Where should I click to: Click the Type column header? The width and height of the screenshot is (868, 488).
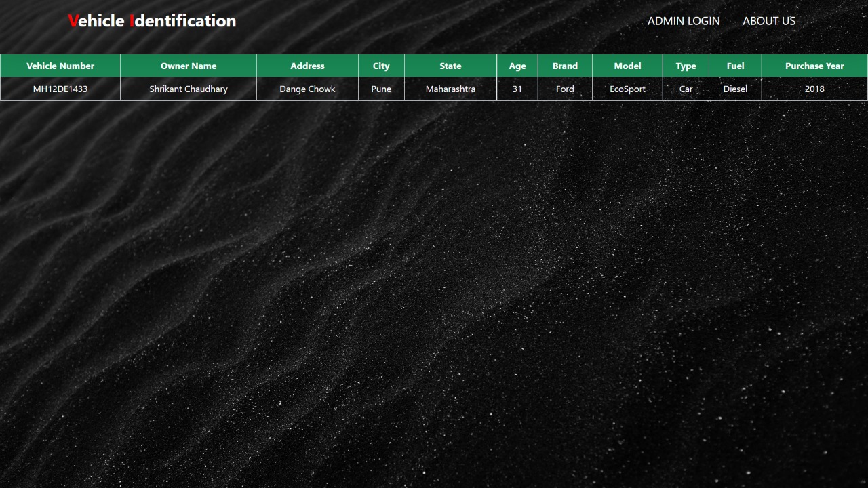pyautogui.click(x=686, y=66)
